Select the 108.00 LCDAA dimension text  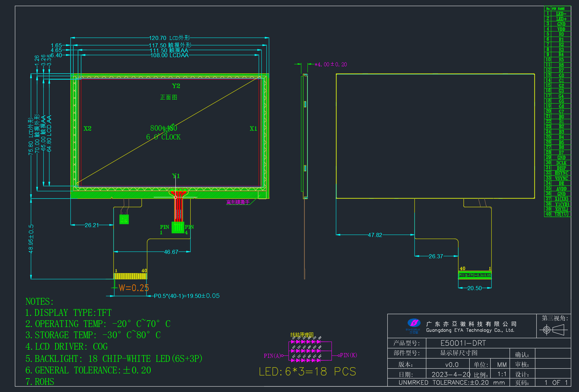tap(170, 55)
